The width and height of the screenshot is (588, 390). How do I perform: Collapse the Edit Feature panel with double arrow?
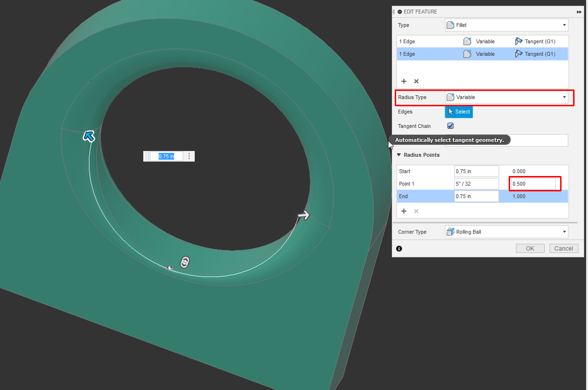coord(578,12)
